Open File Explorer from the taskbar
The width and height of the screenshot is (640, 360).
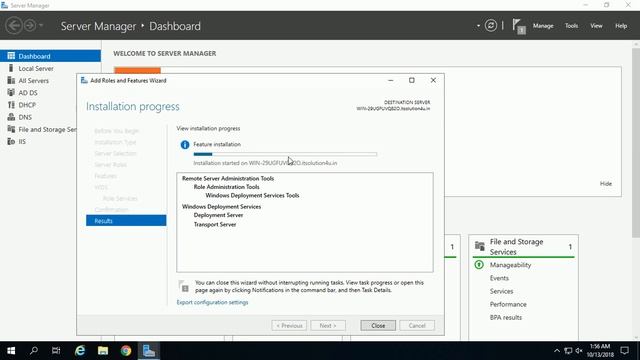(x=103, y=351)
